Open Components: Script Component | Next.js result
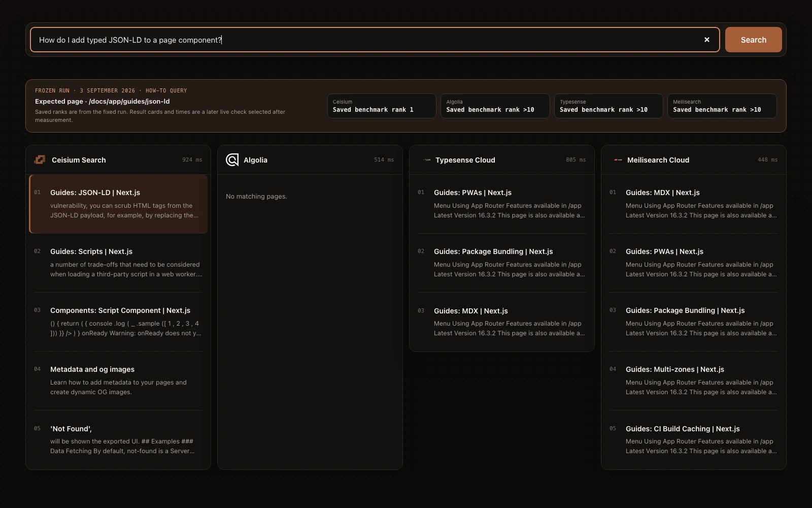The height and width of the screenshot is (508, 812). [x=118, y=322]
